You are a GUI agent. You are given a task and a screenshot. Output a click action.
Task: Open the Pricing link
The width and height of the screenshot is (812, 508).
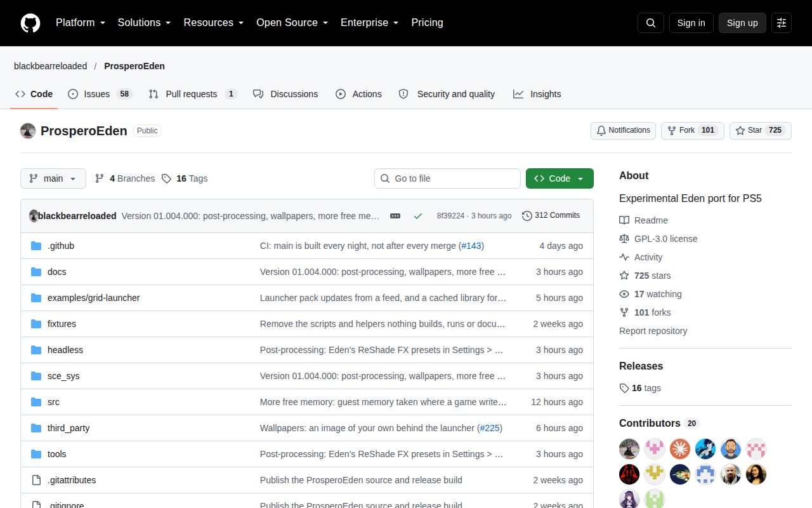pos(427,23)
